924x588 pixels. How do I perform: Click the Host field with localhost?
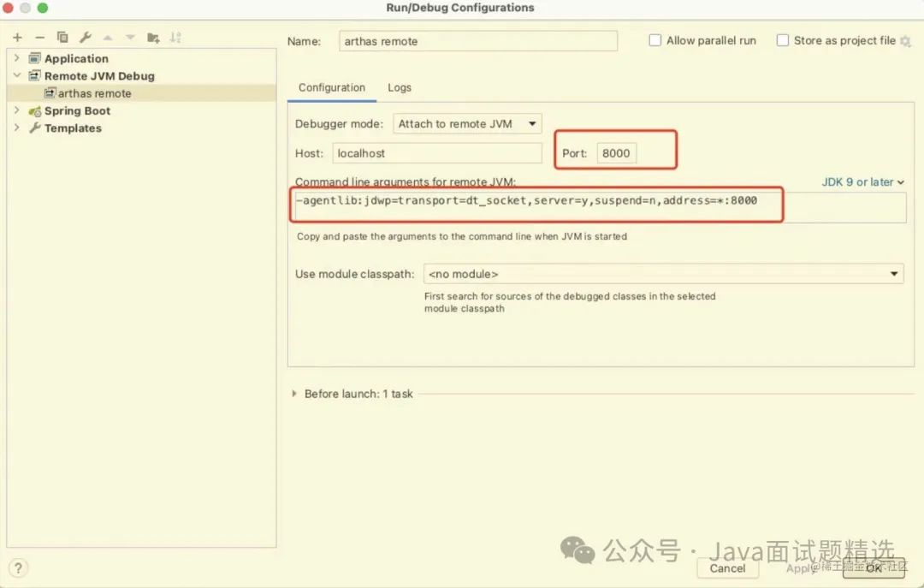click(436, 153)
